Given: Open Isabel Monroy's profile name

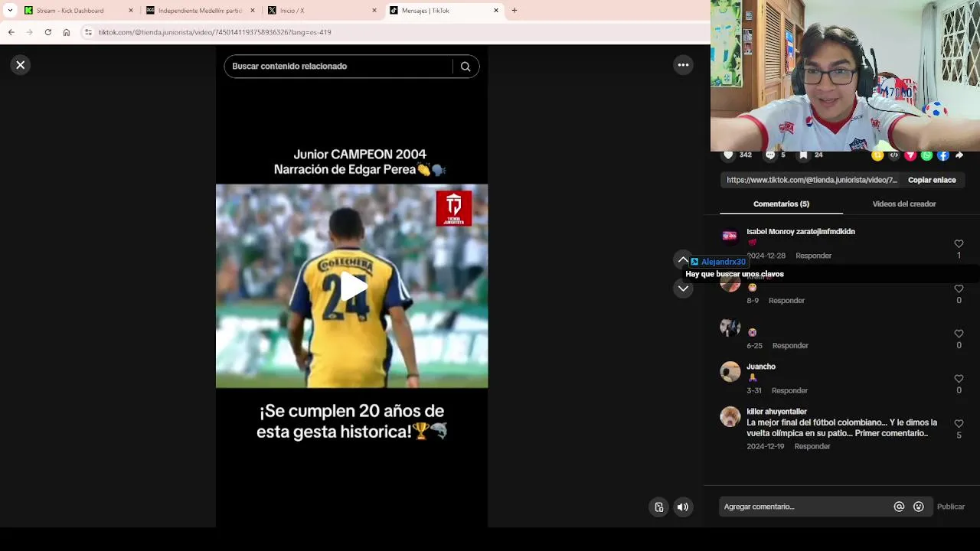Looking at the screenshot, I should [x=801, y=231].
